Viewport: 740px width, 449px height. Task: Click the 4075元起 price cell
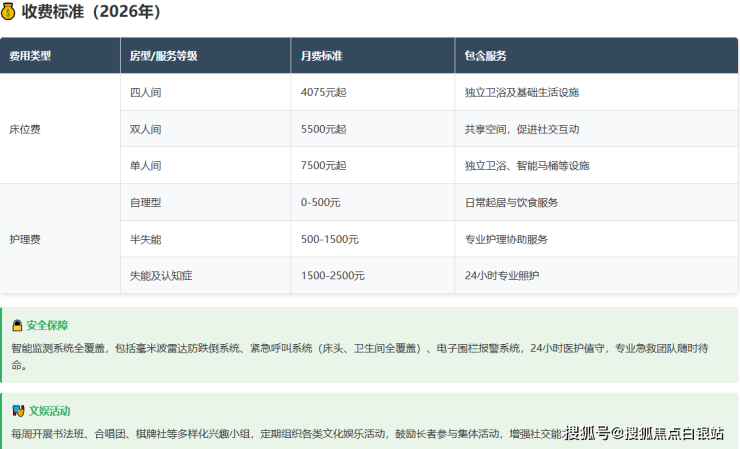[323, 92]
